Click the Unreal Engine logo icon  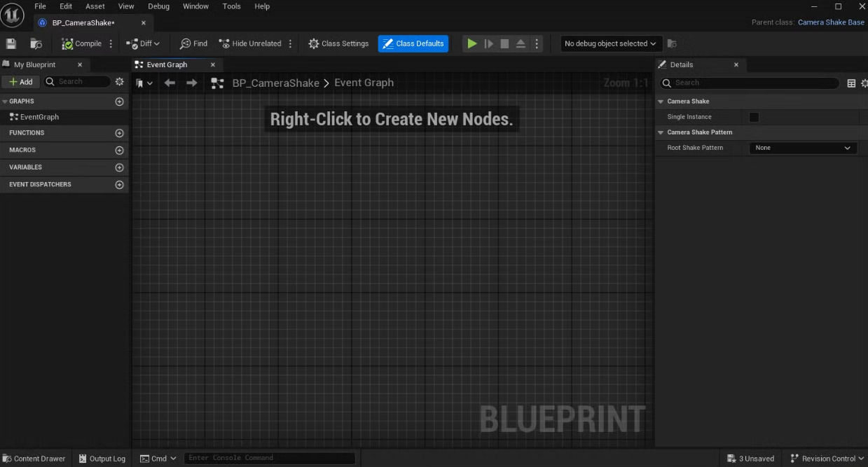(x=13, y=13)
